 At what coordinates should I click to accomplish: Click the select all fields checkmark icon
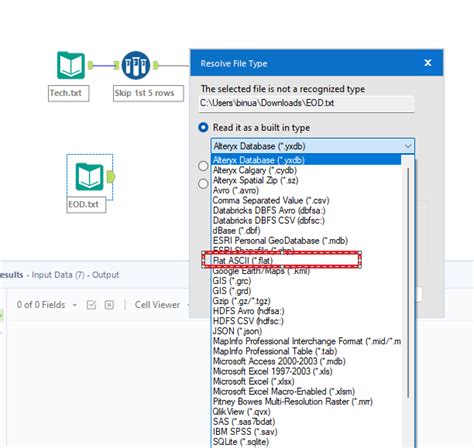91,305
